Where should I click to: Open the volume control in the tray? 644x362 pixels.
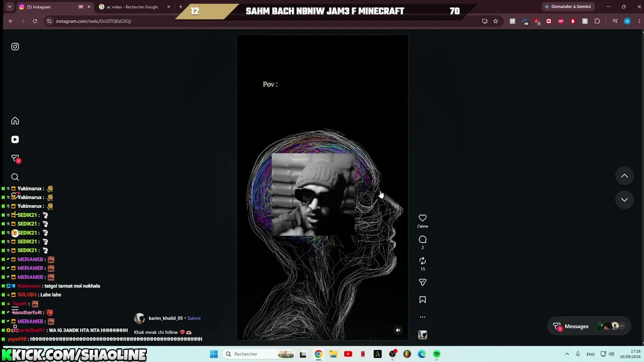611,354
